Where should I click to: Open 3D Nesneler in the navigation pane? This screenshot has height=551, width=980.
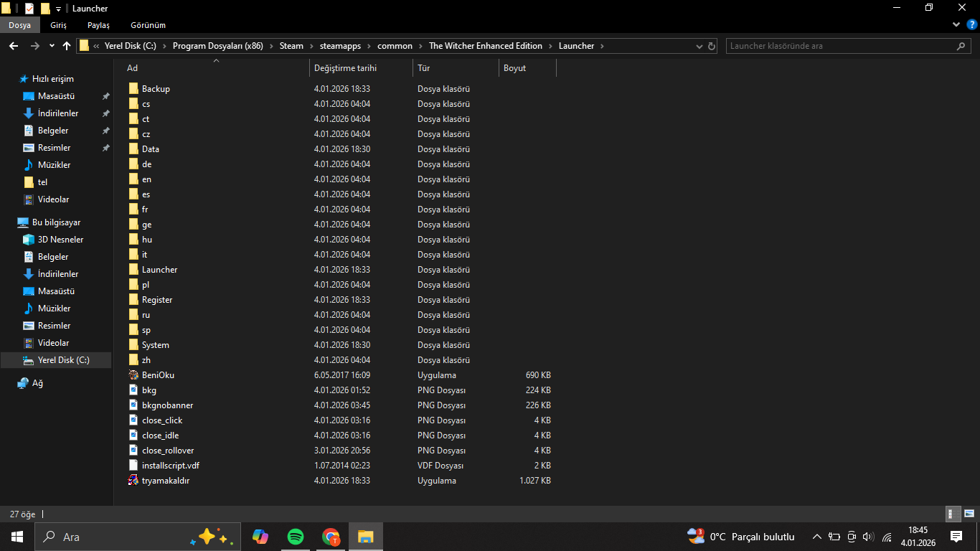(60, 240)
